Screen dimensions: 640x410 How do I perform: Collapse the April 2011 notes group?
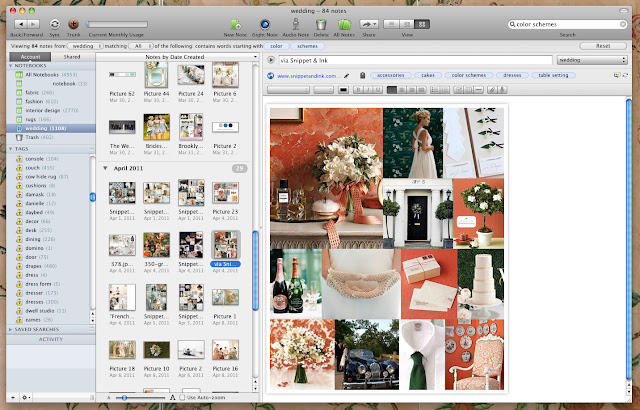pos(106,168)
